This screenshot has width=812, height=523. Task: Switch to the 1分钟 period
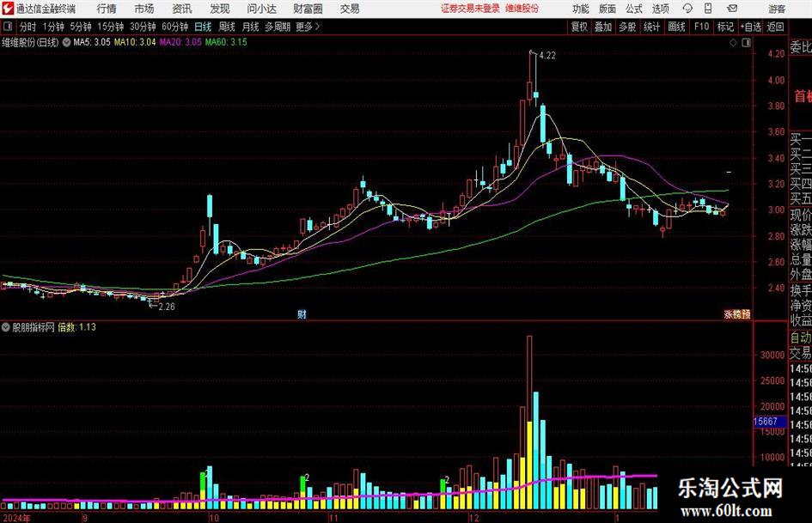click(x=52, y=27)
